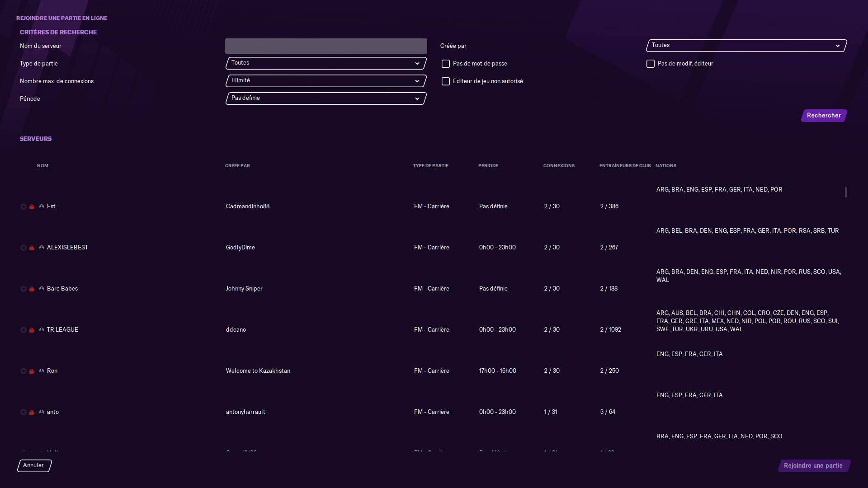Focus the Nom du serveur text field
868x488 pixels.
coord(325,46)
